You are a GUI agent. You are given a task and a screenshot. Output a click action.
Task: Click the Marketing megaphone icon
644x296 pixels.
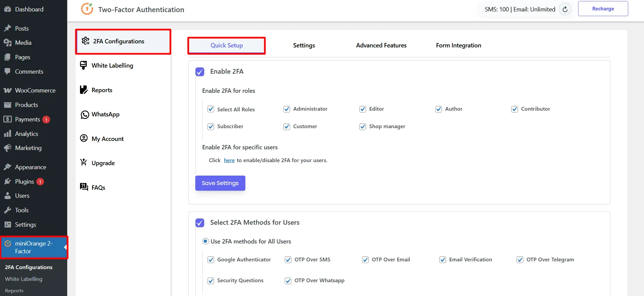coord(7,148)
